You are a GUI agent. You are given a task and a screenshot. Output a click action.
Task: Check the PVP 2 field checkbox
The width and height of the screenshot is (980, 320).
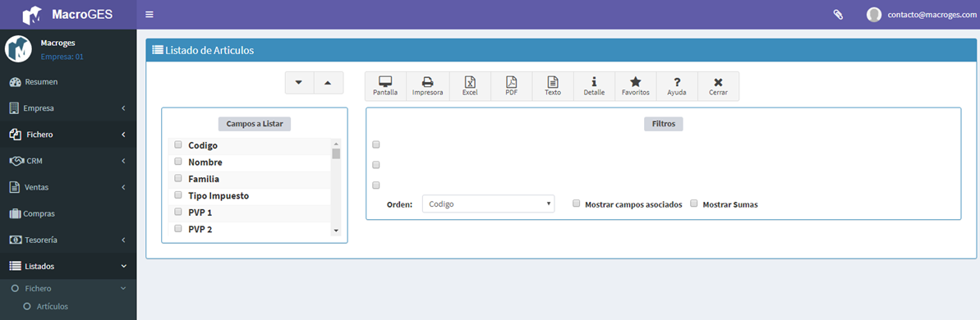178,228
